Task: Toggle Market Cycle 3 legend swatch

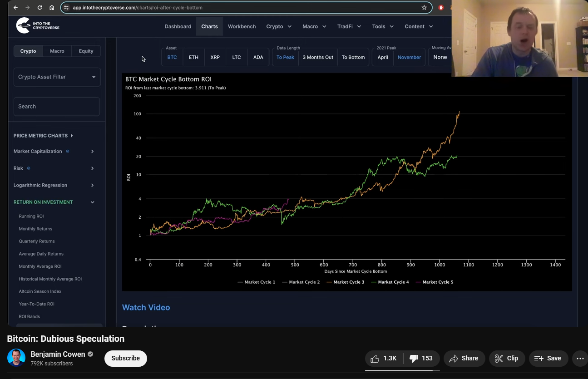Action: (329, 282)
